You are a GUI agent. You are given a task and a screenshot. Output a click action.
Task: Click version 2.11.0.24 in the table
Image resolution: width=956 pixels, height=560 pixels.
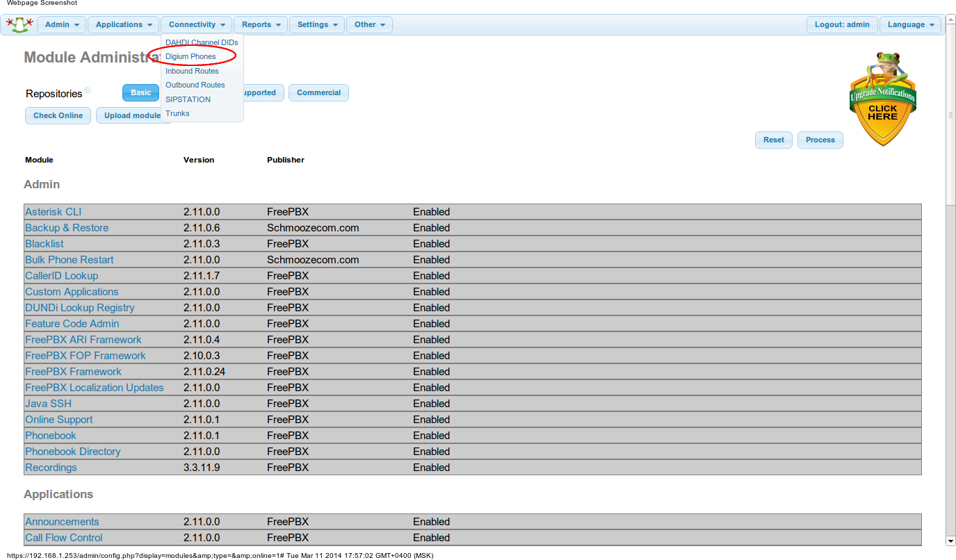(204, 372)
